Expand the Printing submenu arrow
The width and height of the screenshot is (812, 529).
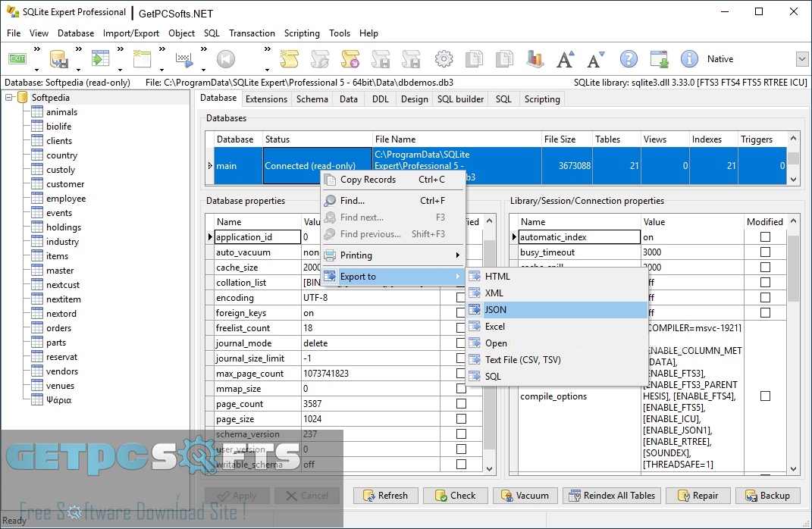[x=457, y=255]
